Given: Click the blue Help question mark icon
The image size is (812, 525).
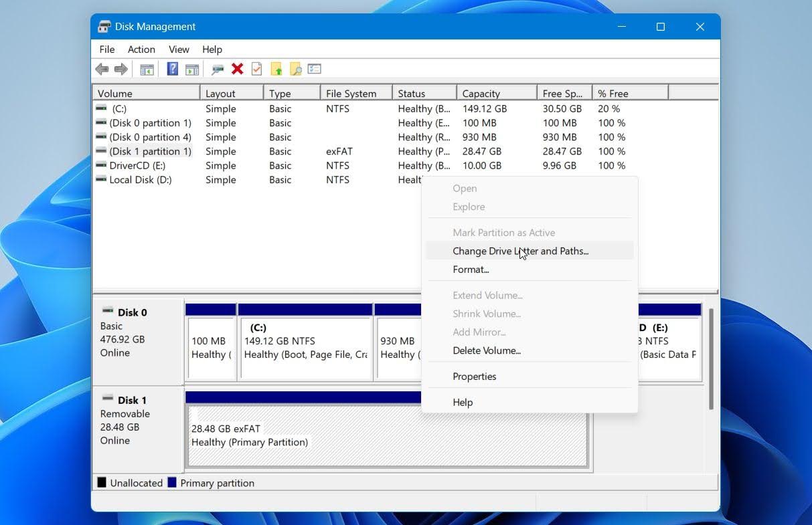Looking at the screenshot, I should [172, 69].
